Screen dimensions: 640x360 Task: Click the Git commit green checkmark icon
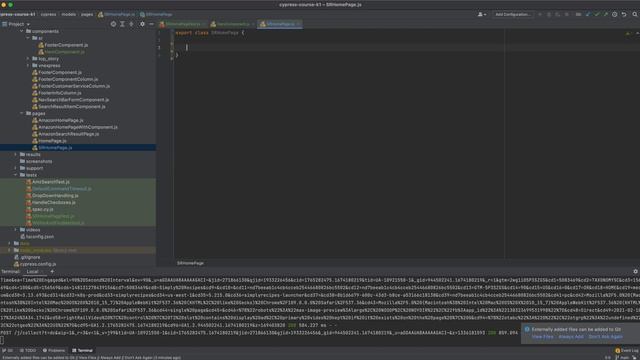coord(597,14)
